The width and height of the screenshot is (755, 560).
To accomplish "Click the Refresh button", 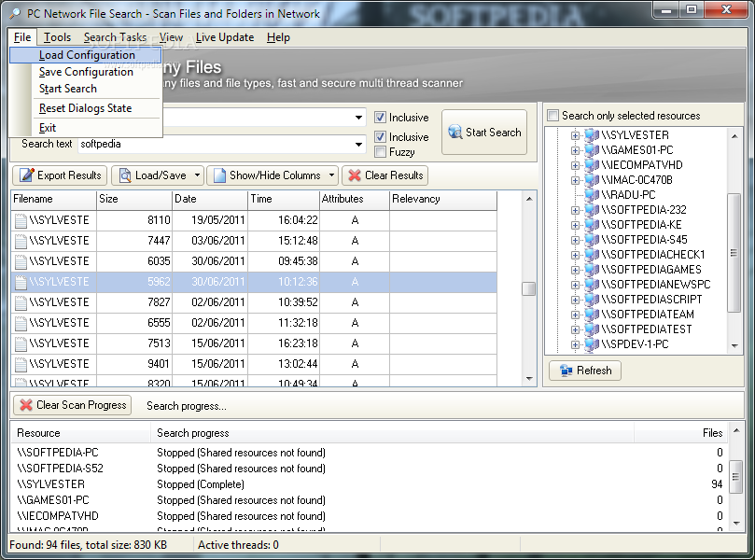I will [x=585, y=371].
